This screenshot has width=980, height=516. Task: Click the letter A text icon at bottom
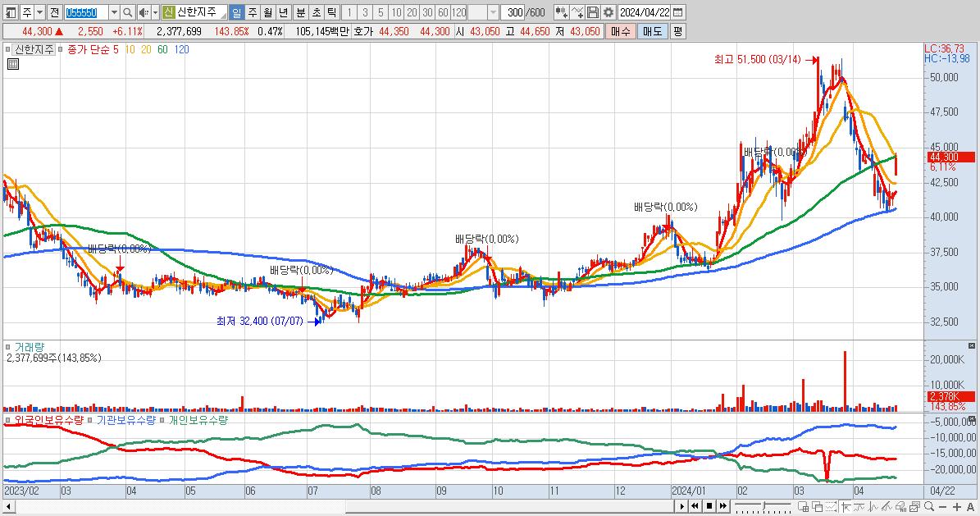[971, 507]
